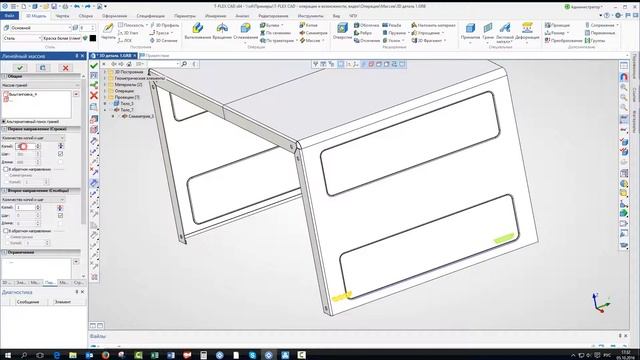Expand the Материалы tree node

(x=105, y=84)
